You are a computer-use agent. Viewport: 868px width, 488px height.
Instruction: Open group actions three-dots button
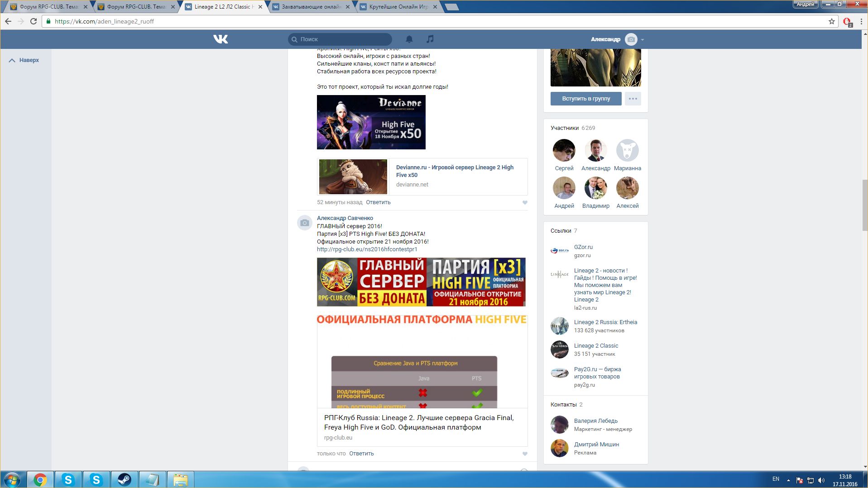pyautogui.click(x=633, y=99)
